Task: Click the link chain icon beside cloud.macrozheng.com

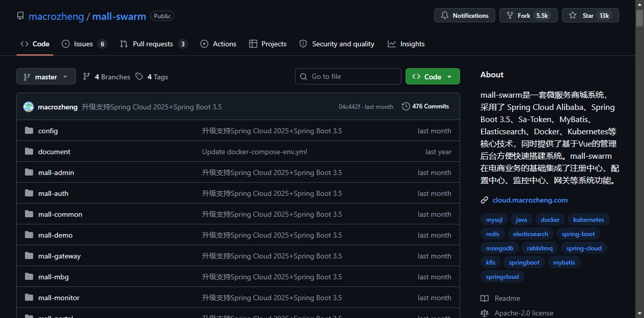Action: point(485,200)
